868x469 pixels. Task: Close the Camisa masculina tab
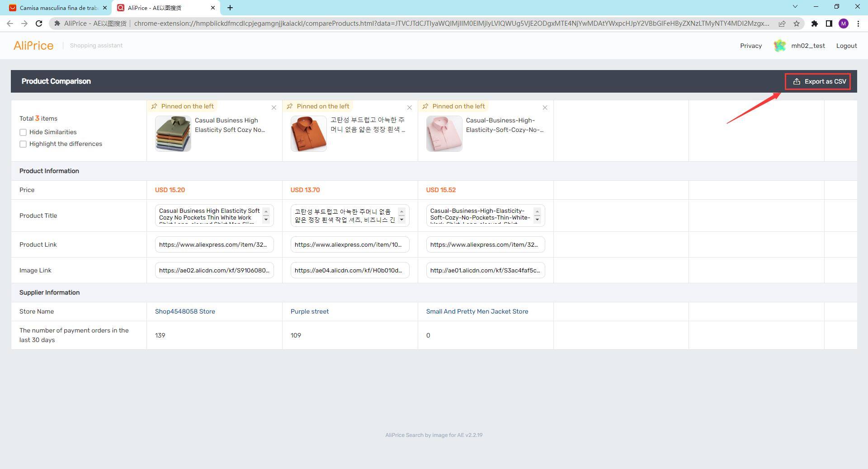(x=104, y=8)
